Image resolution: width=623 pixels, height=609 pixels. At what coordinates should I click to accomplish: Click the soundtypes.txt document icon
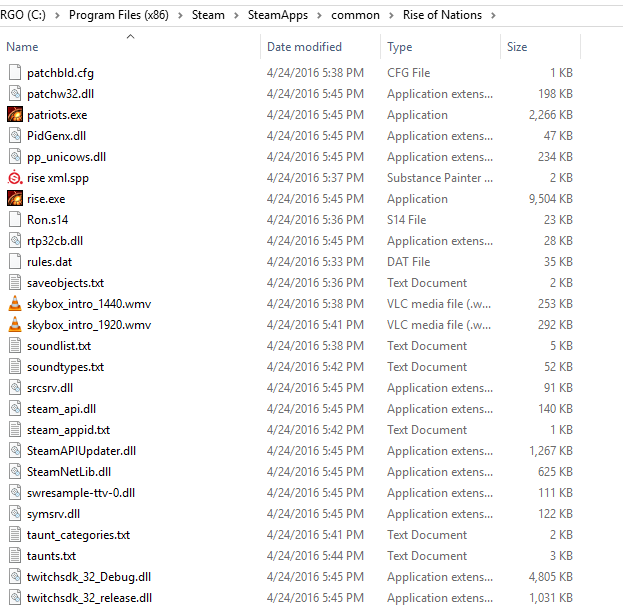click(x=15, y=367)
